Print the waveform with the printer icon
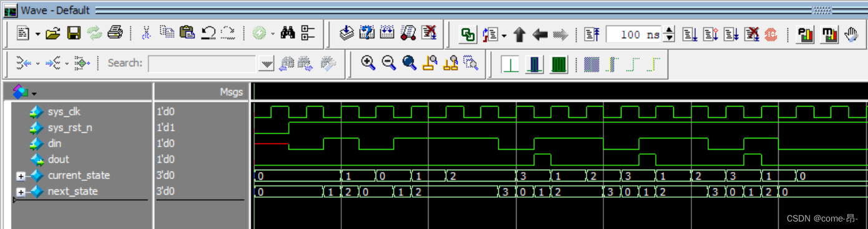This screenshot has width=868, height=229. point(115,33)
